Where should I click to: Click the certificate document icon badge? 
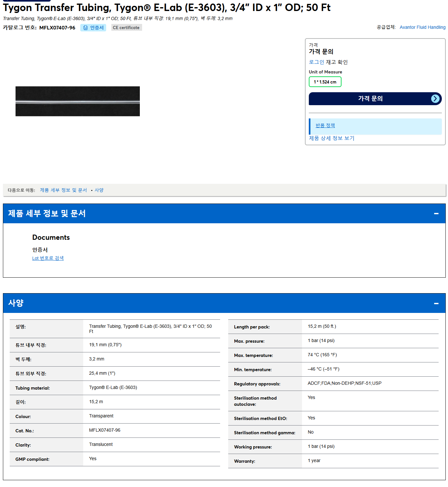(85, 28)
